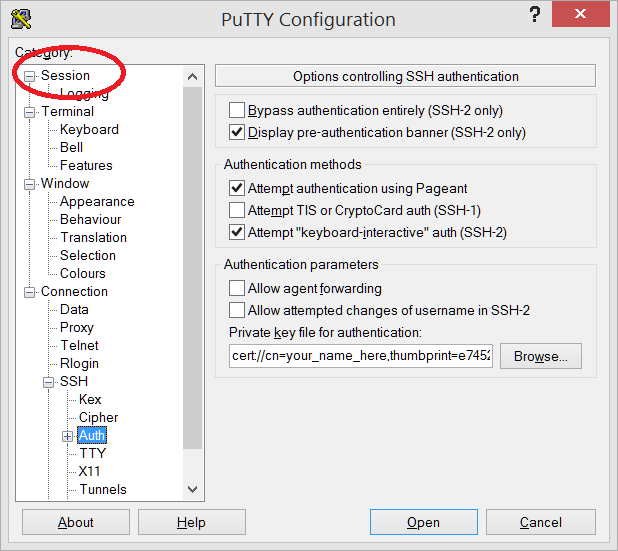Screen dimensions: 618x551
Task: Open Selection settings in tree
Action: click(x=88, y=255)
